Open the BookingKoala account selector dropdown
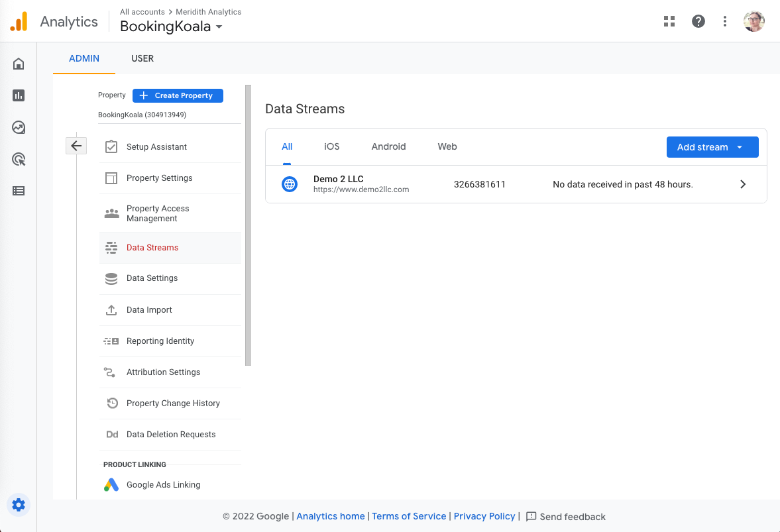Image resolution: width=780 pixels, height=532 pixels. pos(171,27)
